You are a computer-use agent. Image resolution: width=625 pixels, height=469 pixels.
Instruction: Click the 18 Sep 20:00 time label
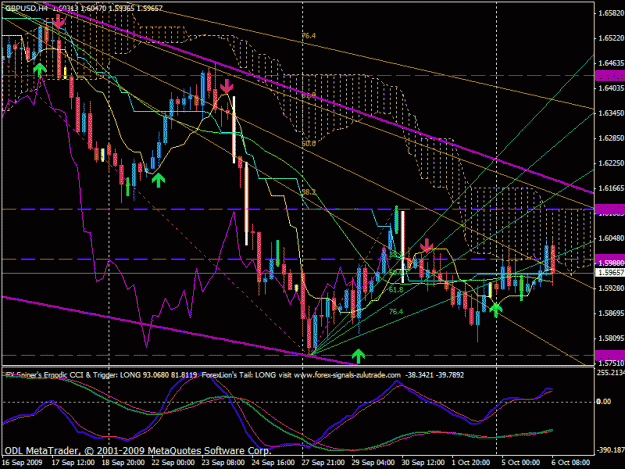pyautogui.click(x=123, y=463)
